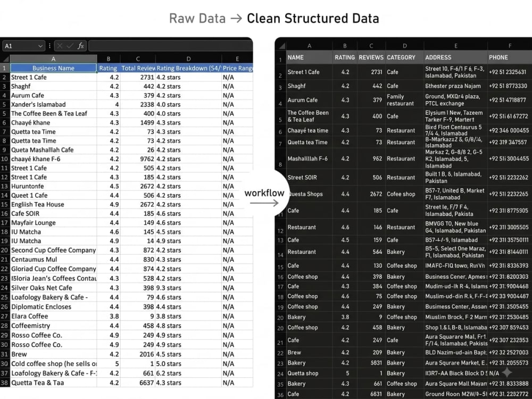Click the 5.0 stars cell

(188, 364)
